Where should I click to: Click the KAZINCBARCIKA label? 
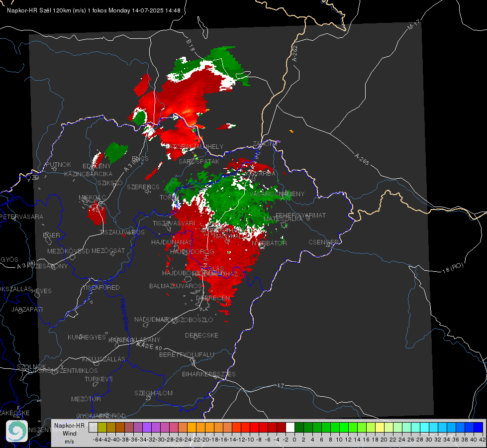tap(88, 174)
